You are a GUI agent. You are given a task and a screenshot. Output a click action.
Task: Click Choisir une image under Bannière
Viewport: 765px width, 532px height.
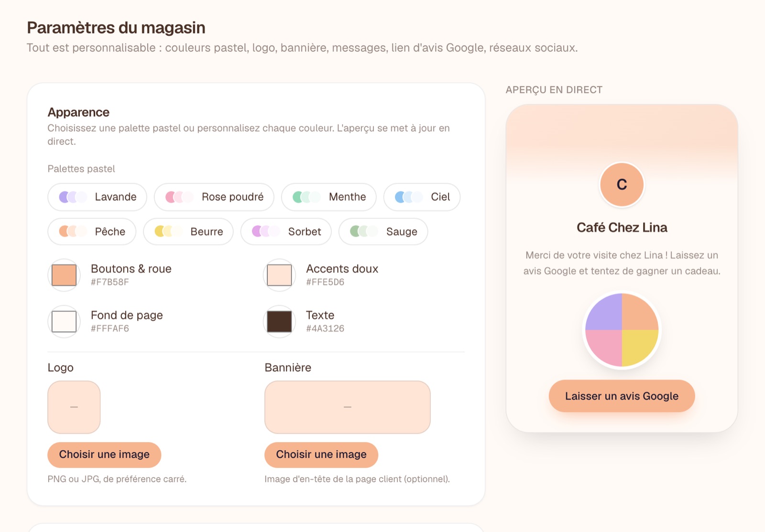pyautogui.click(x=321, y=455)
